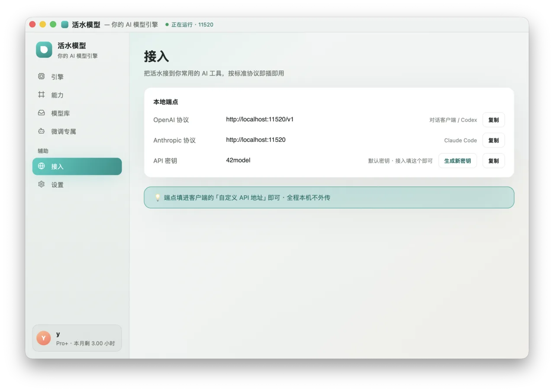Click the 引擎 chip icon in sidebar
This screenshot has height=392, width=554.
tap(41, 76)
